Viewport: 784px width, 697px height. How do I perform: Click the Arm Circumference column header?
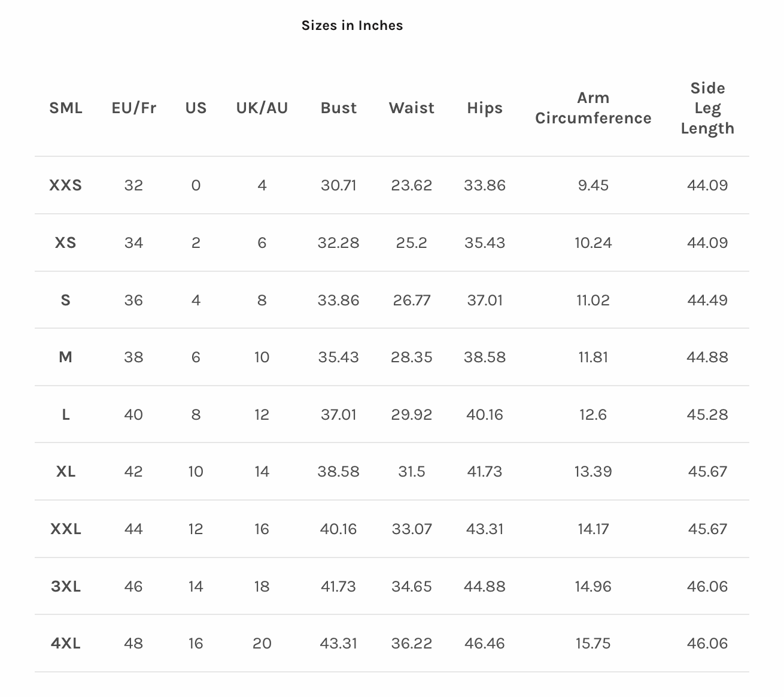click(593, 108)
